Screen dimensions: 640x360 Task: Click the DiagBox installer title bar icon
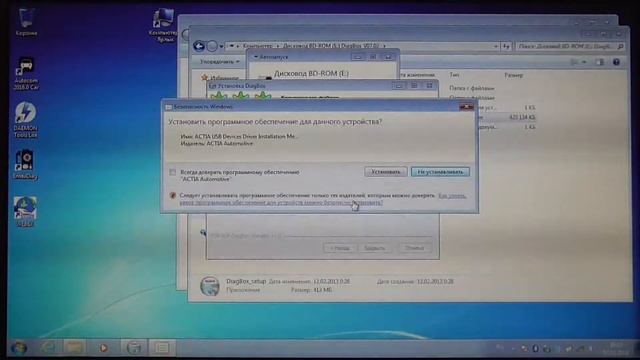click(212, 86)
